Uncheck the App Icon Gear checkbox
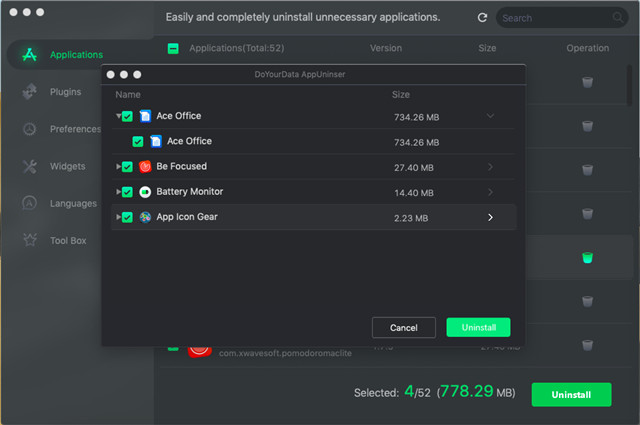 [x=127, y=217]
